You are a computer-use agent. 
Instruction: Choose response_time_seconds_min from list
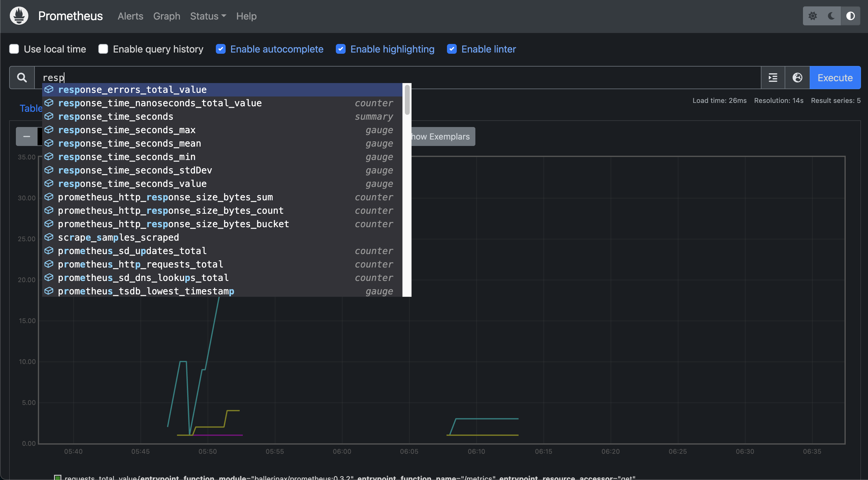coord(222,157)
